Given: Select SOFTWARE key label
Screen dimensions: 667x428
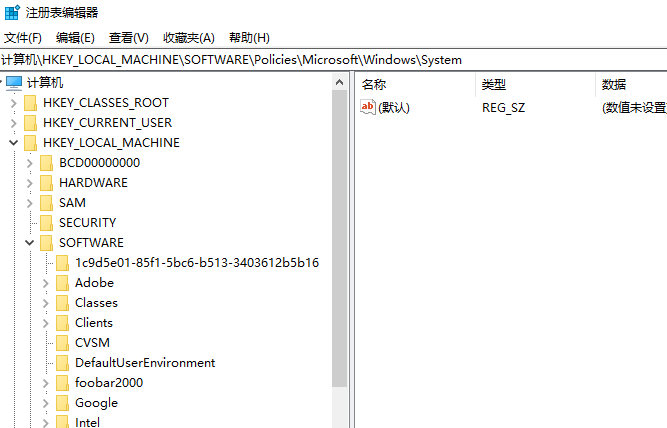Looking at the screenshot, I should [91, 243].
